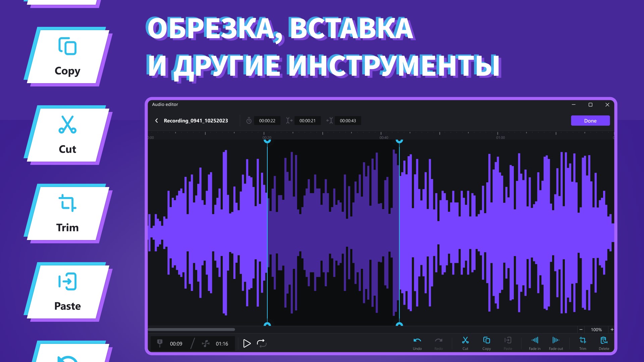Click the back navigation arrow
The height and width of the screenshot is (362, 644).
156,120
